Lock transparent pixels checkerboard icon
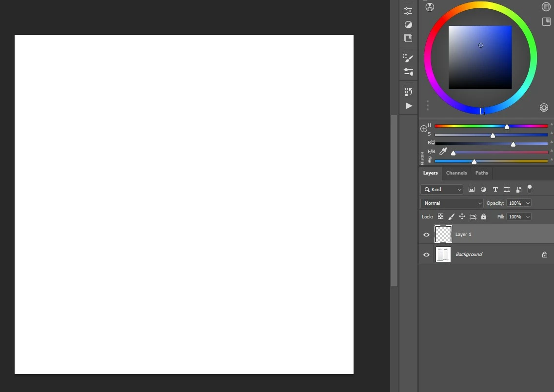Viewport: 554px width, 392px height. pos(440,216)
